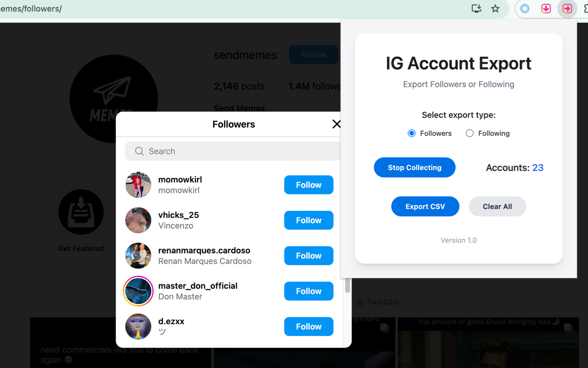Click the Stop Collecting button
Screen dimensions: 588x368
point(414,167)
